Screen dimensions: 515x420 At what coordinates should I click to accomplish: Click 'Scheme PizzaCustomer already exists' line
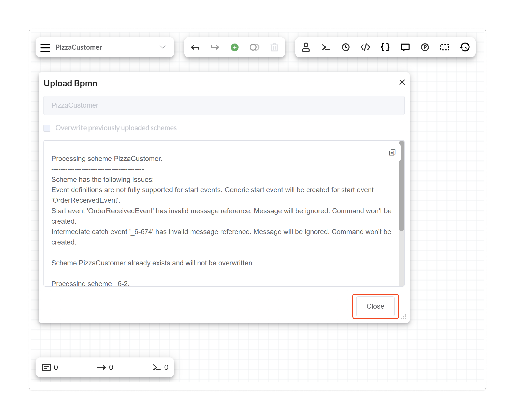153,263
